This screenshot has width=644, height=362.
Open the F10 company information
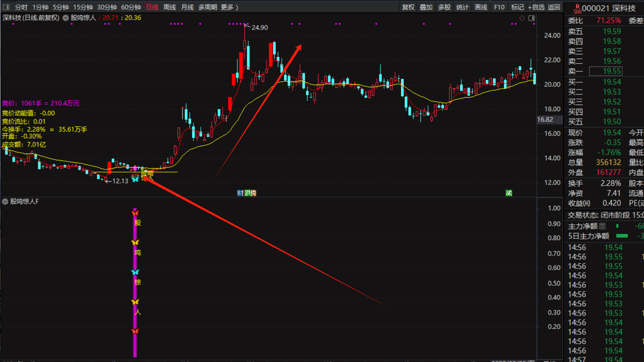[499, 7]
